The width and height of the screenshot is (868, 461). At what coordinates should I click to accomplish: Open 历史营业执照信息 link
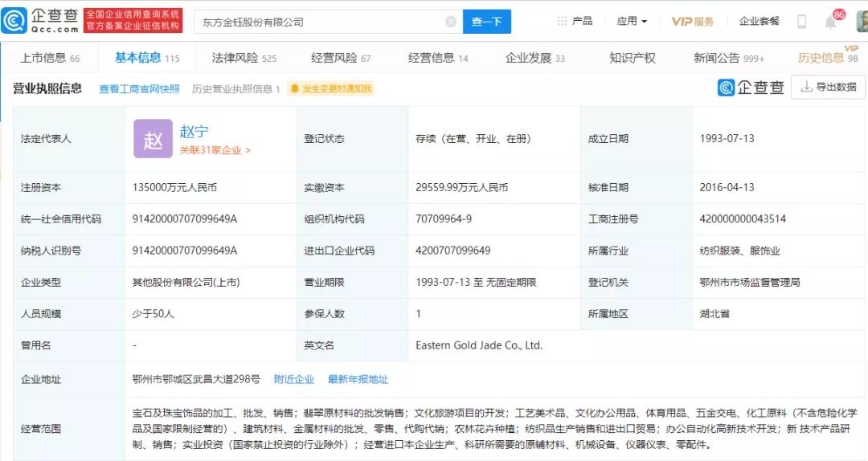pyautogui.click(x=235, y=88)
